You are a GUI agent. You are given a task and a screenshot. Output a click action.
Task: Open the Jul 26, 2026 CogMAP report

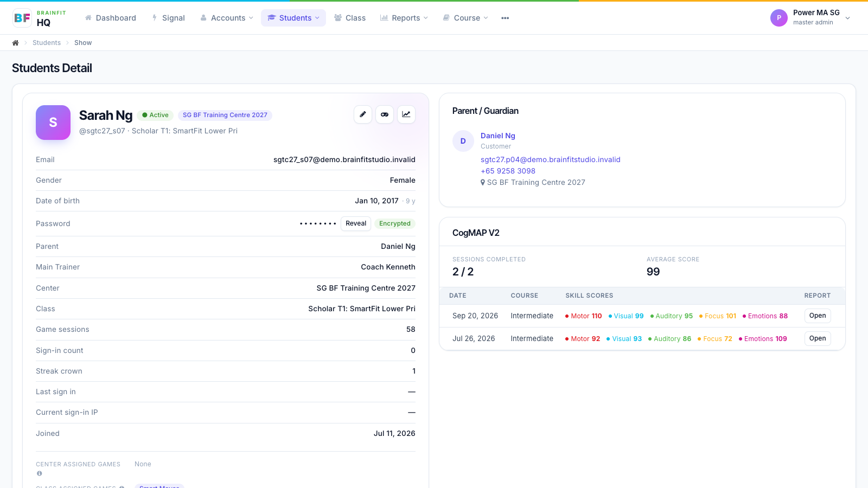click(818, 338)
